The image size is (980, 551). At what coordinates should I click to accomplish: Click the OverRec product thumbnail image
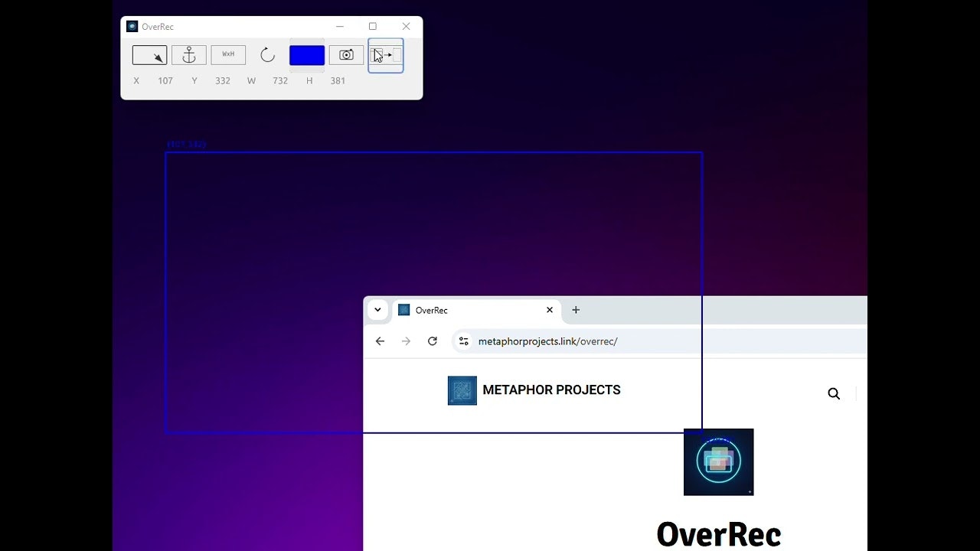click(719, 462)
